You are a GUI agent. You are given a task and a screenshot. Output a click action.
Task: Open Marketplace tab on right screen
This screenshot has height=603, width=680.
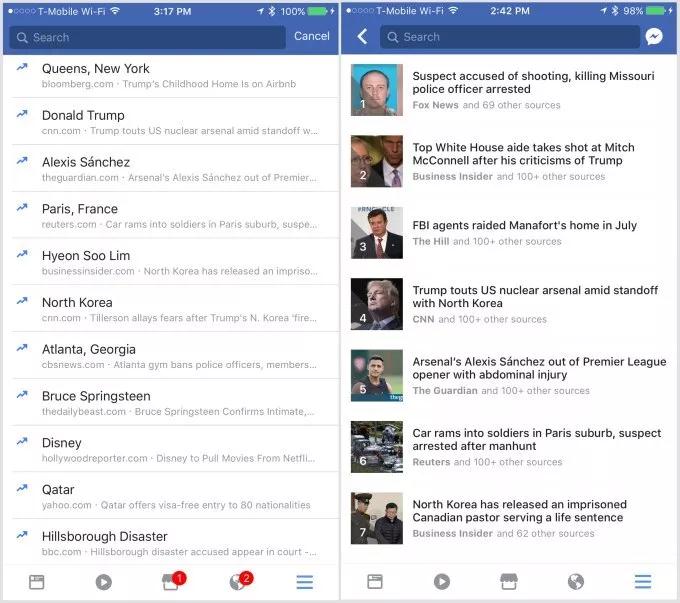point(509,582)
